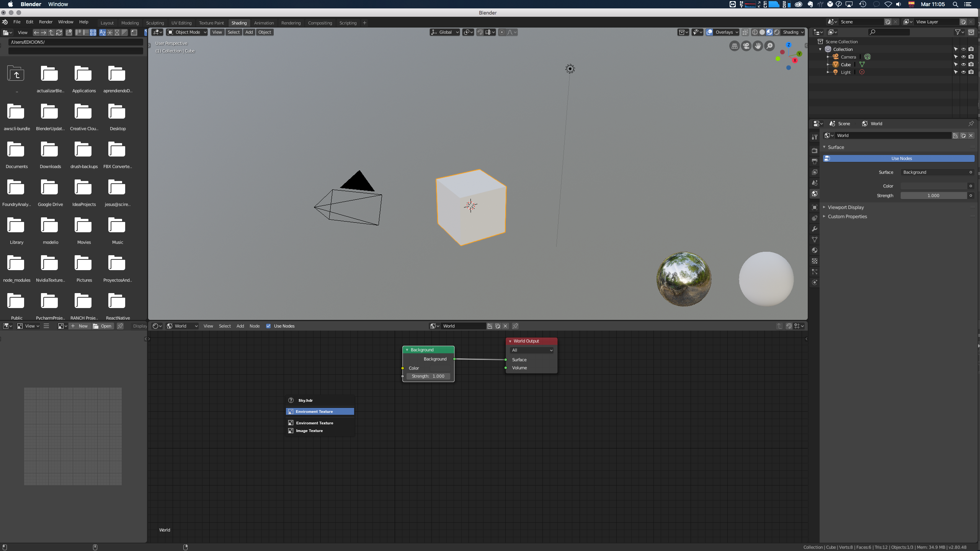Click the Strength slider in properties panel
Viewport: 980px width, 551px height.
point(933,196)
